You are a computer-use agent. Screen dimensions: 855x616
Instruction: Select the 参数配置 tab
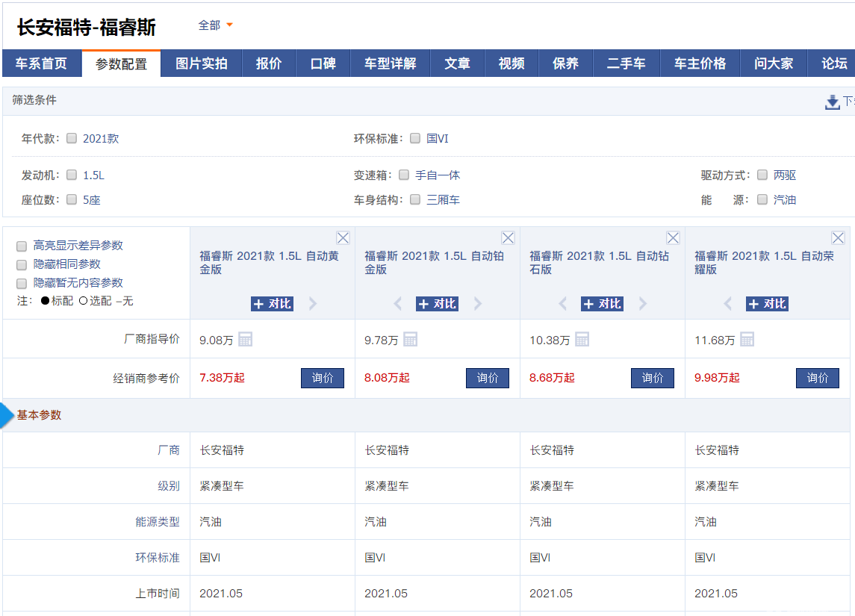pos(121,63)
